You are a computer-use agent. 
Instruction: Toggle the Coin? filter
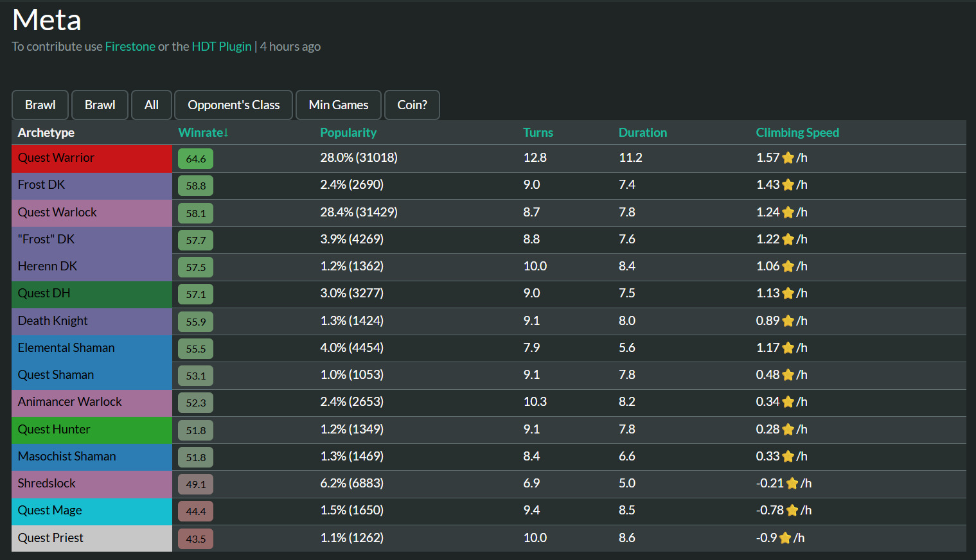pyautogui.click(x=412, y=105)
